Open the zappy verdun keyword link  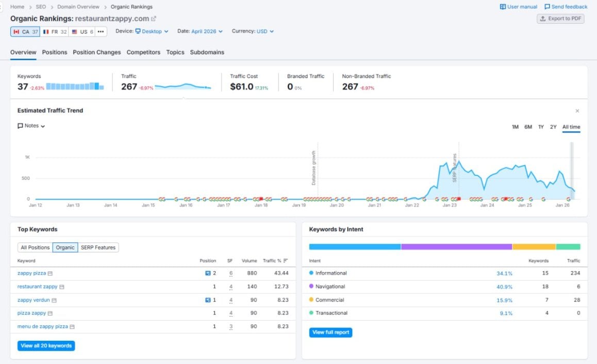pyautogui.click(x=34, y=300)
